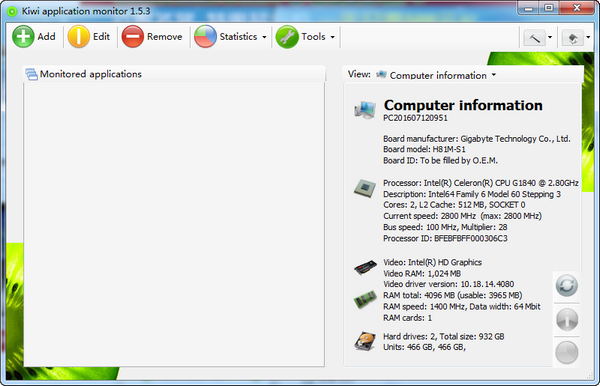The height and width of the screenshot is (386, 600).
Task: Click the Video driver version line
Action: coord(448,284)
